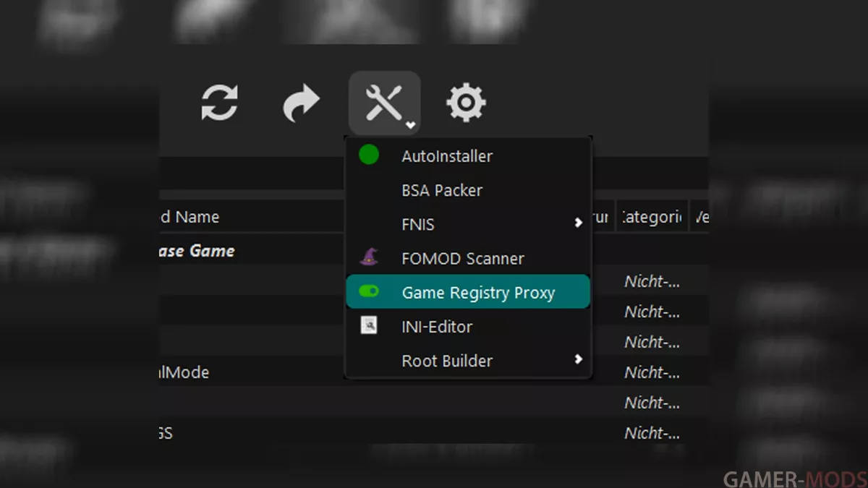This screenshot has height=488, width=868.
Task: Choose FOMOD Scanner from the menu
Action: (x=463, y=259)
